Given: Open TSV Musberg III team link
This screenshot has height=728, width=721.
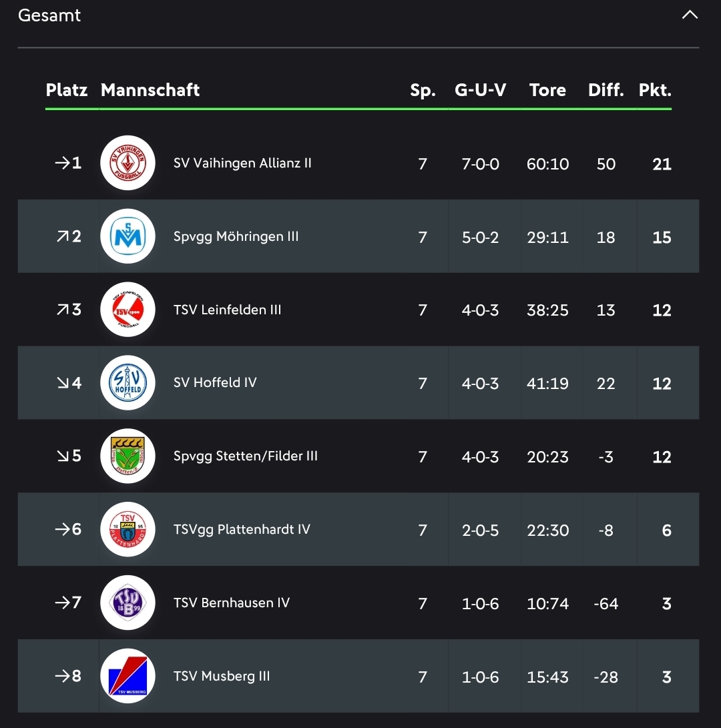Looking at the screenshot, I should click(x=222, y=676).
